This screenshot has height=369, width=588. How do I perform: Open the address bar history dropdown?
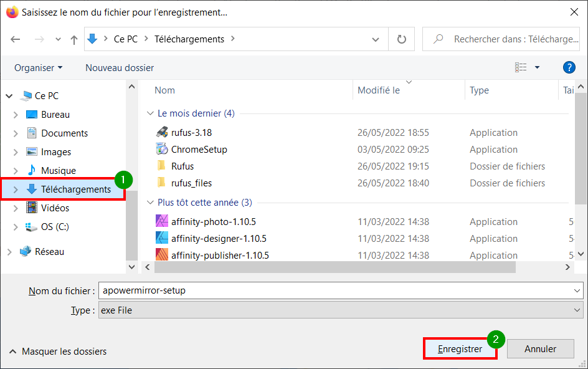tap(375, 39)
